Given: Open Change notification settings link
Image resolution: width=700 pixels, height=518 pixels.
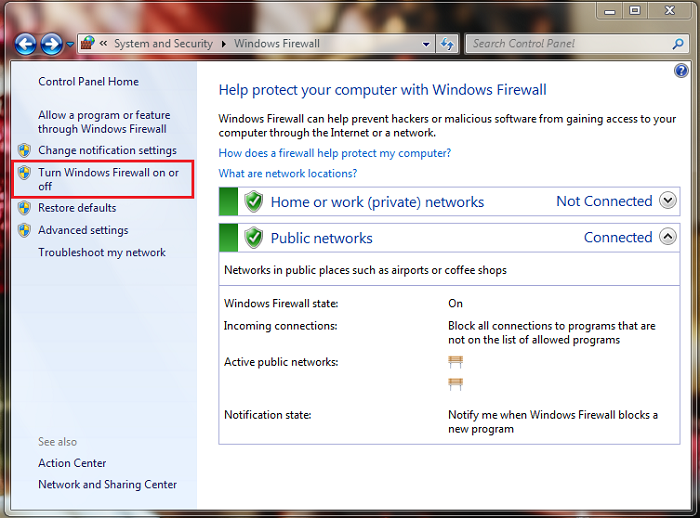Looking at the screenshot, I should pyautogui.click(x=107, y=150).
